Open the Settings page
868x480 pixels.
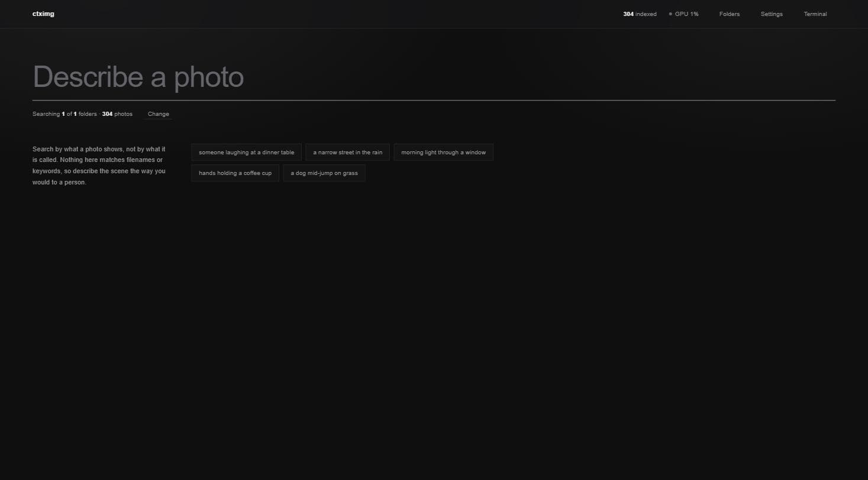coord(772,14)
